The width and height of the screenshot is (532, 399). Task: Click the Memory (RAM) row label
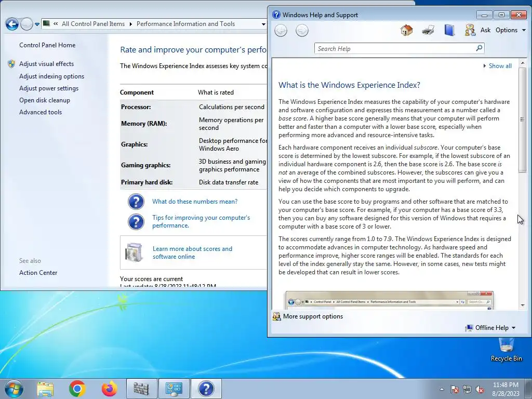144,124
